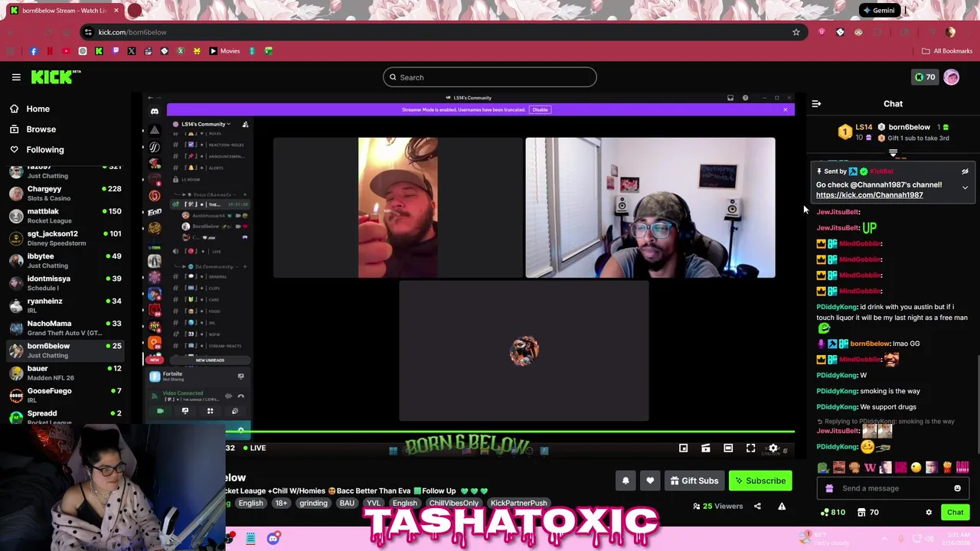Open the Facebook bookmark

tap(34, 51)
